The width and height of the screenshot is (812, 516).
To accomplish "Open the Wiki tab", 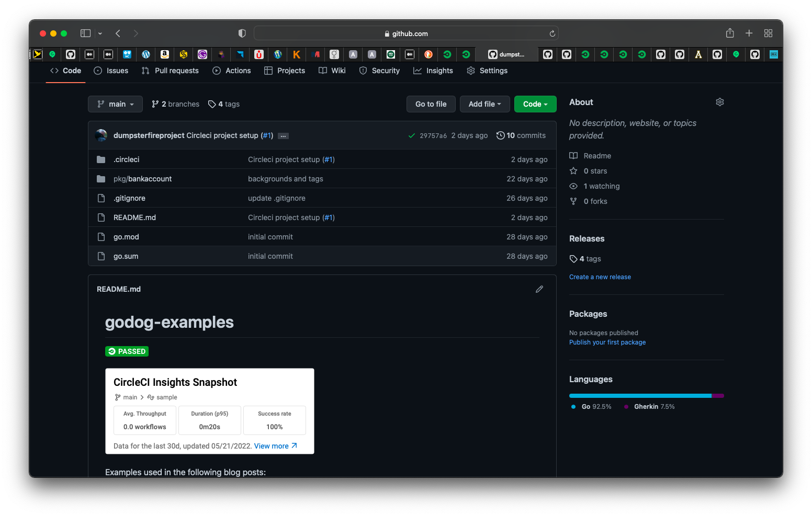I will 332,71.
